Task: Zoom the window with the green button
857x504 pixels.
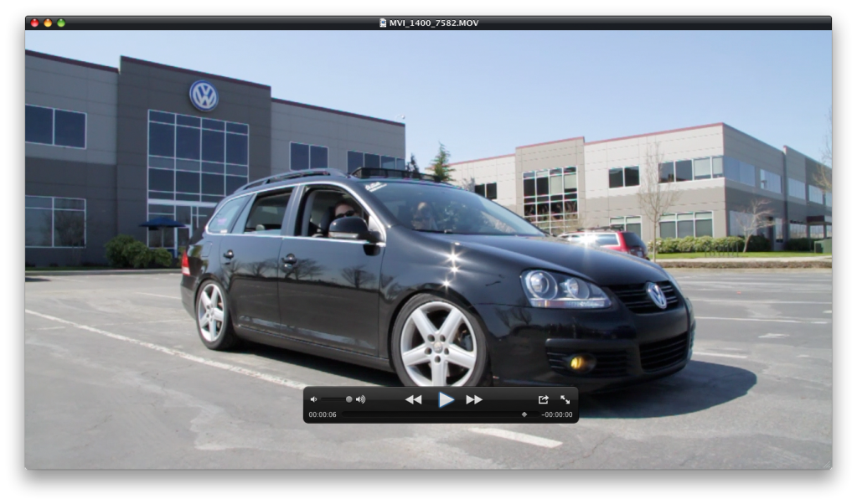Action: (x=61, y=23)
